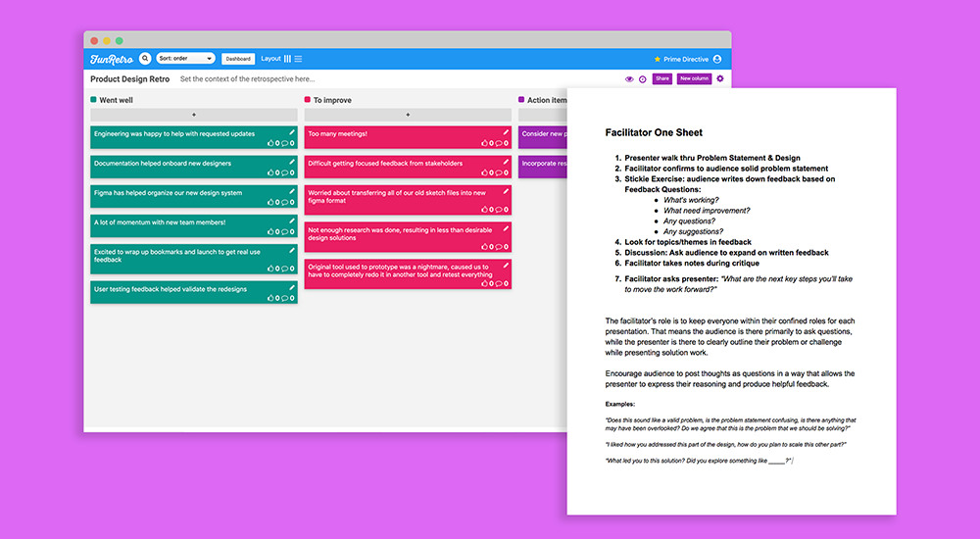Screen dimensions: 980x539
Task: Click the New column button
Action: 695,78
